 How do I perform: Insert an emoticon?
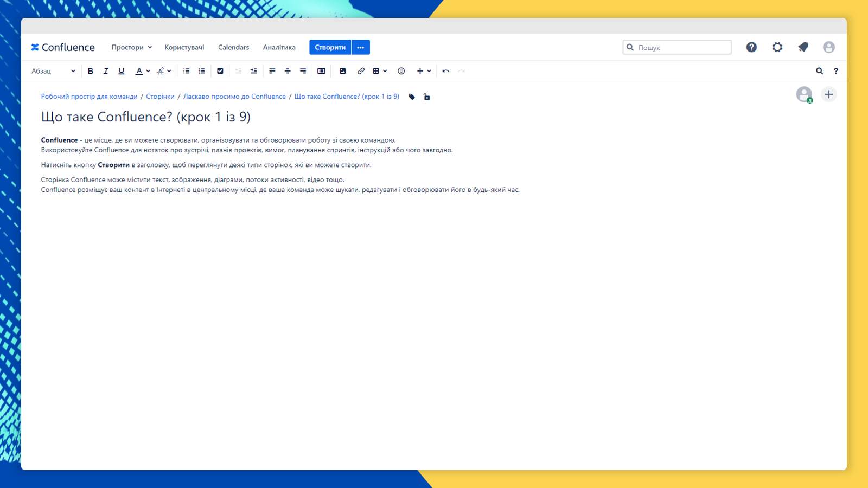point(401,71)
